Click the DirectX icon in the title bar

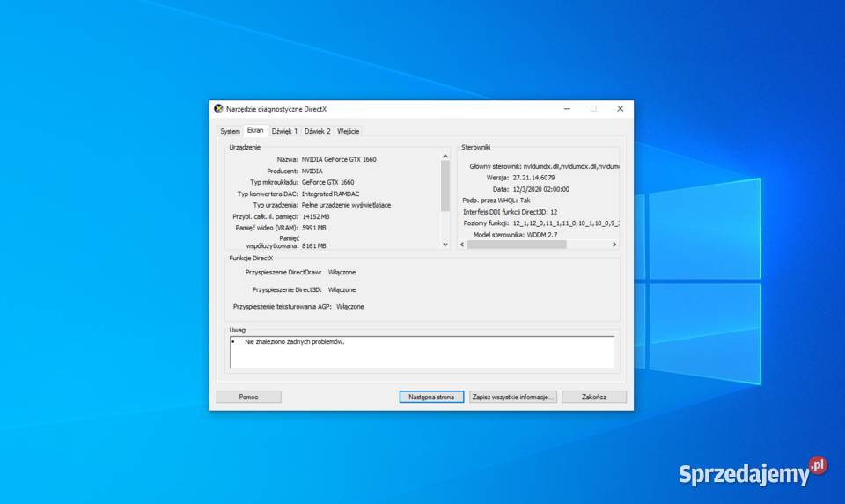coord(218,109)
